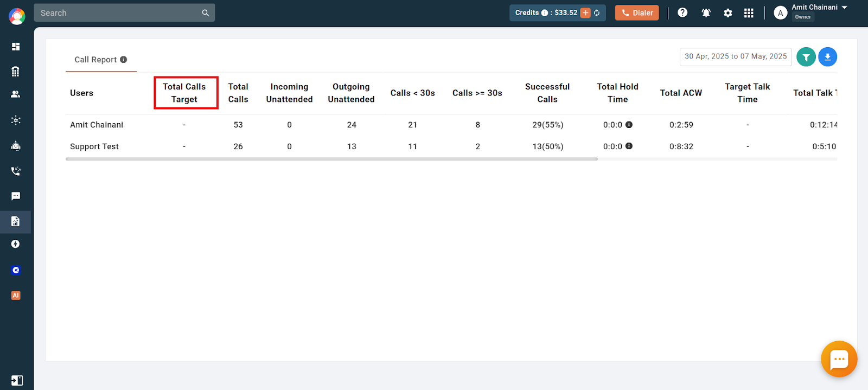Select the Call Report tab
This screenshot has height=390, width=868.
[101, 60]
